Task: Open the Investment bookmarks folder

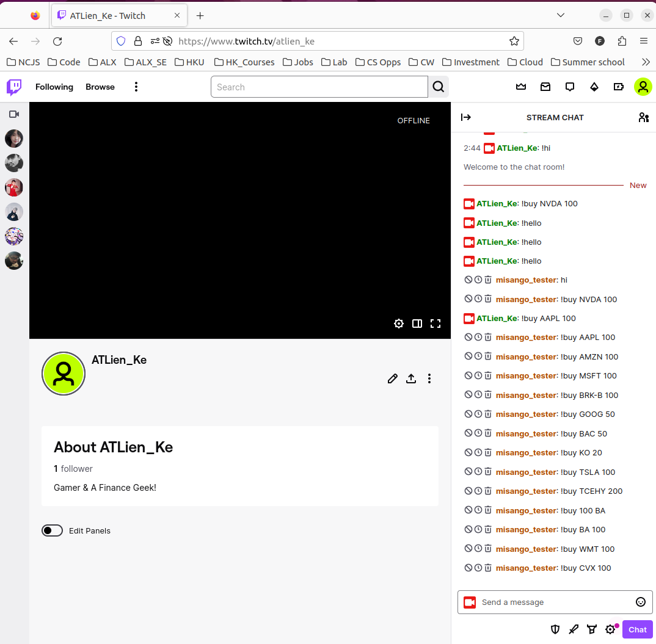Action: pos(471,62)
